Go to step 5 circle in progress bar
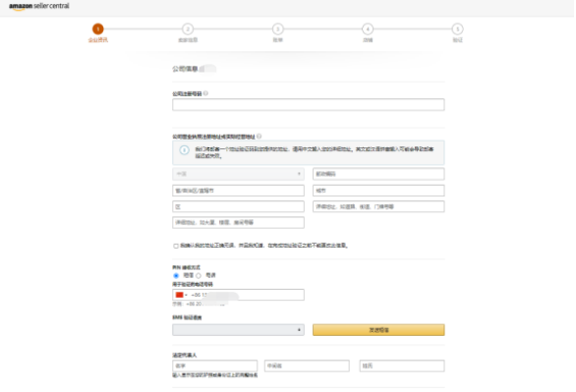 [457, 28]
